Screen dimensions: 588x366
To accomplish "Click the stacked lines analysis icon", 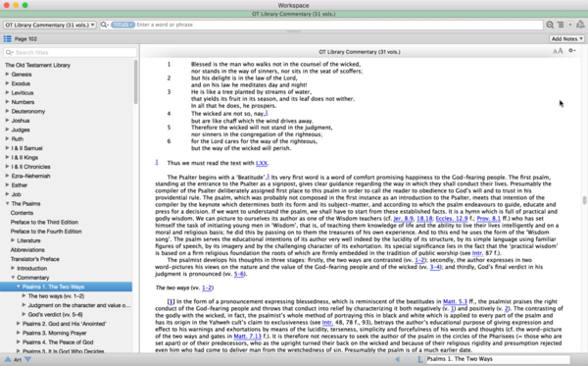I will coord(561,25).
